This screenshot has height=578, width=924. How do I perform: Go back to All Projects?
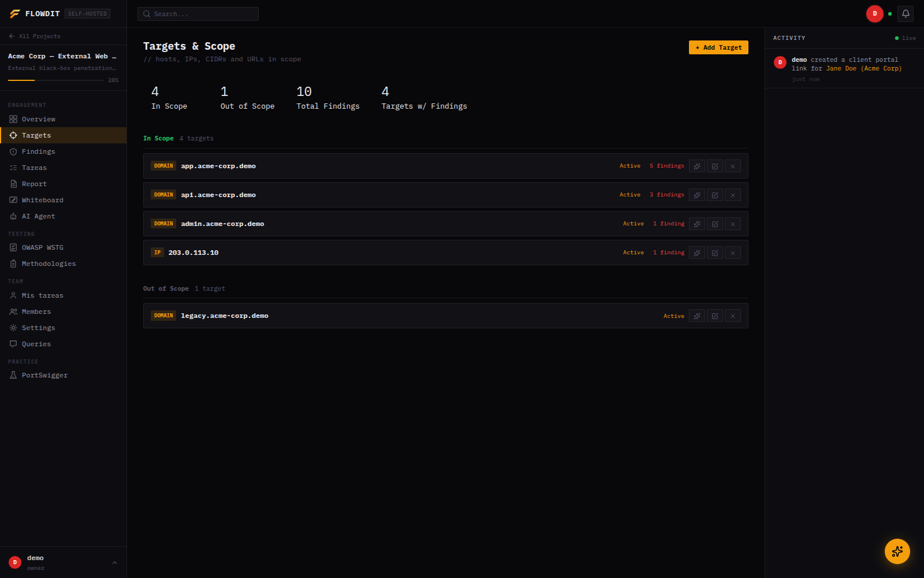tap(35, 36)
